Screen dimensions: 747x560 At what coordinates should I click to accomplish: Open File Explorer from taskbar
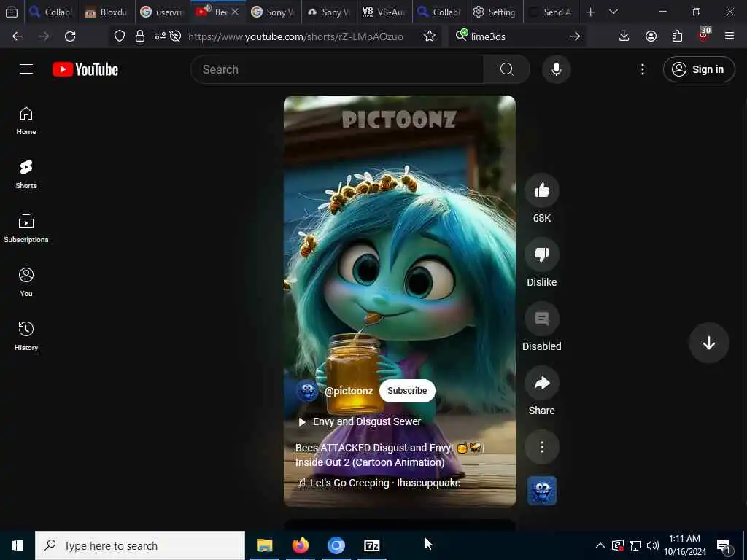pos(264,545)
